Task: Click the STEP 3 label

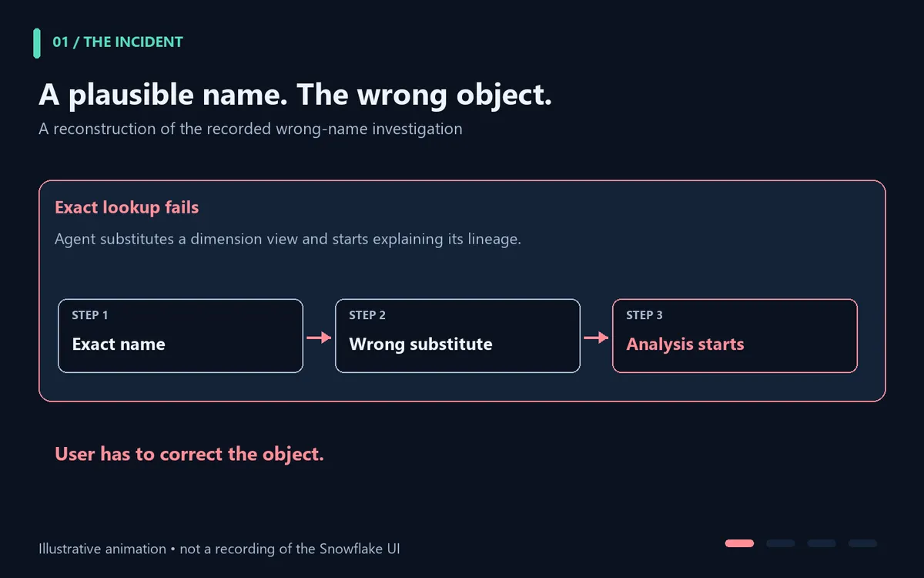Action: (644, 315)
